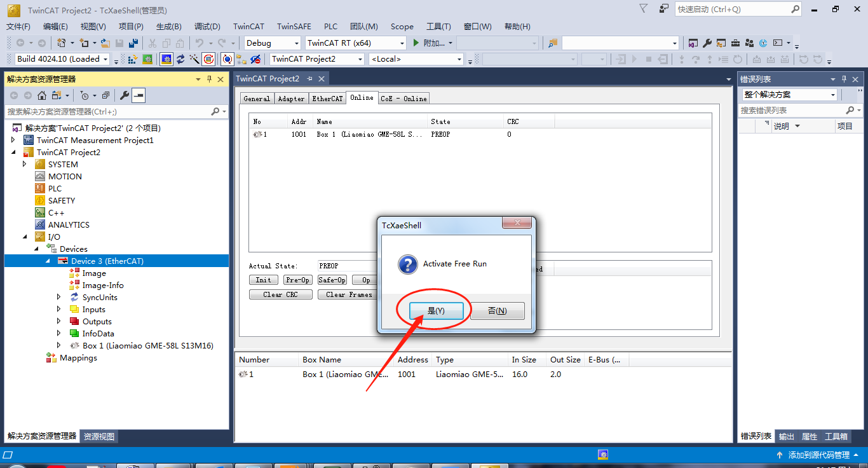Image resolution: width=868 pixels, height=468 pixels.
Task: Open the Solution Explorer toolbar icon
Action: (x=693, y=43)
